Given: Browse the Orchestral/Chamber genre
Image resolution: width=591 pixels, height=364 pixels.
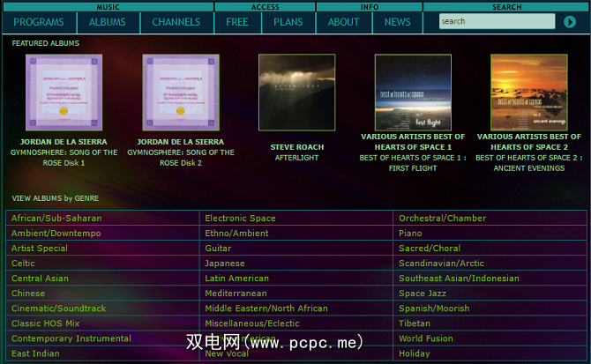Looking at the screenshot, I should [x=443, y=219].
